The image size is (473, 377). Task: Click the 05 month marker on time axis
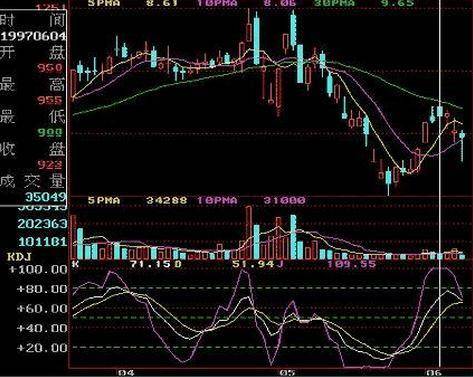[x=288, y=372]
